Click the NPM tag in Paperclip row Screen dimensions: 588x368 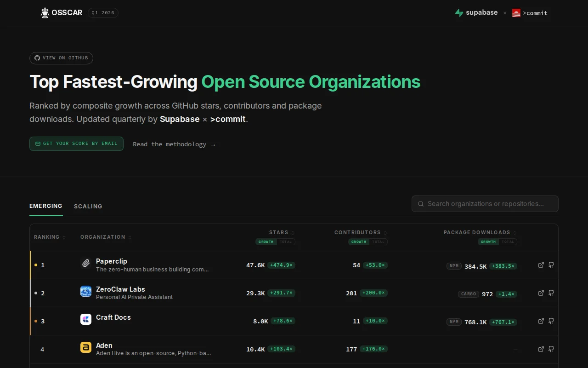click(454, 266)
